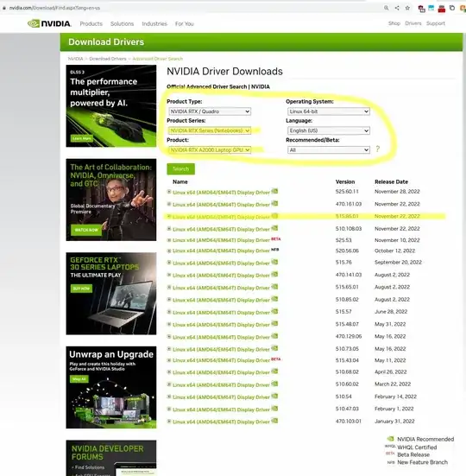This screenshot has width=466, height=476.
Task: Click NVIDIA Recommended badge on the 470.161.03 row
Action: click(274, 203)
